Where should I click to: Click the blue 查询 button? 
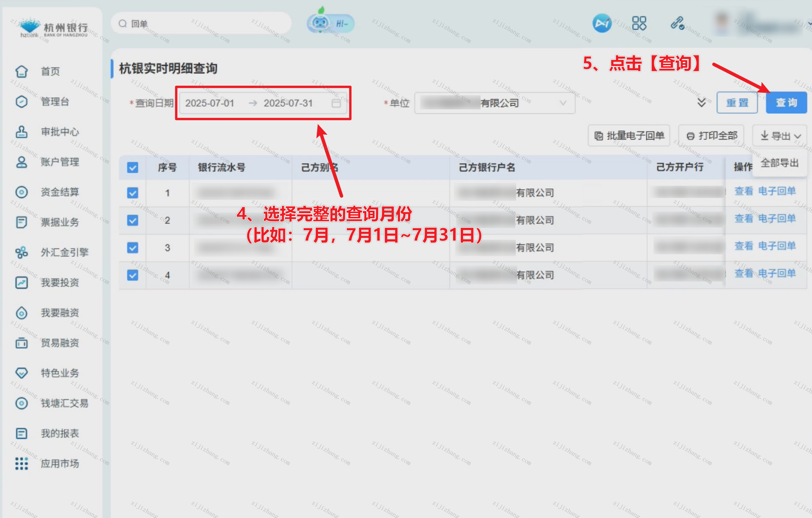click(786, 103)
